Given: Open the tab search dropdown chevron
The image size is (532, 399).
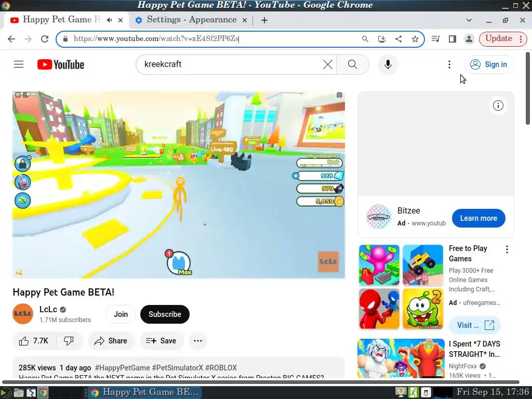Looking at the screenshot, I should point(469,20).
